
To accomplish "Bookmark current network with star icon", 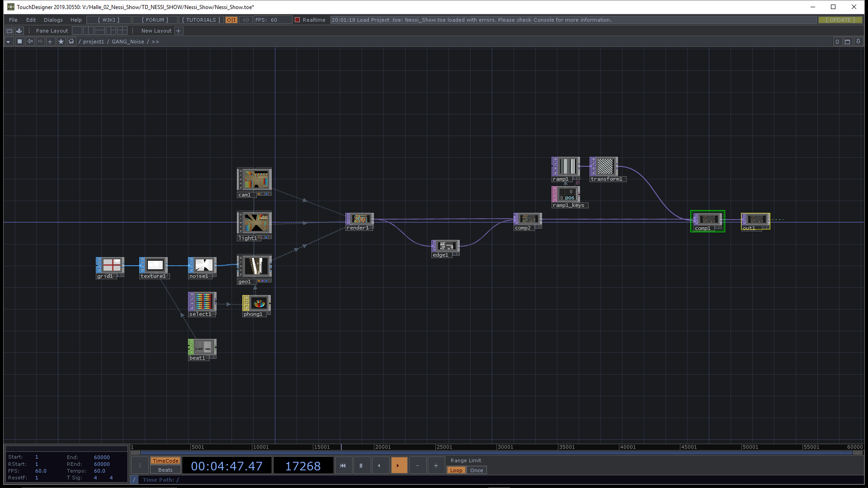I will coord(61,42).
